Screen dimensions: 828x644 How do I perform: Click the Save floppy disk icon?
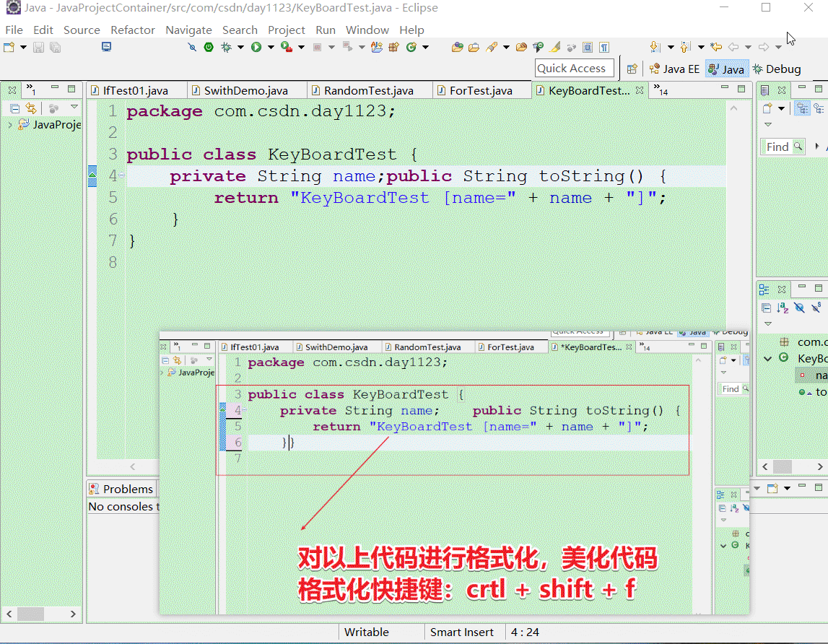click(38, 47)
